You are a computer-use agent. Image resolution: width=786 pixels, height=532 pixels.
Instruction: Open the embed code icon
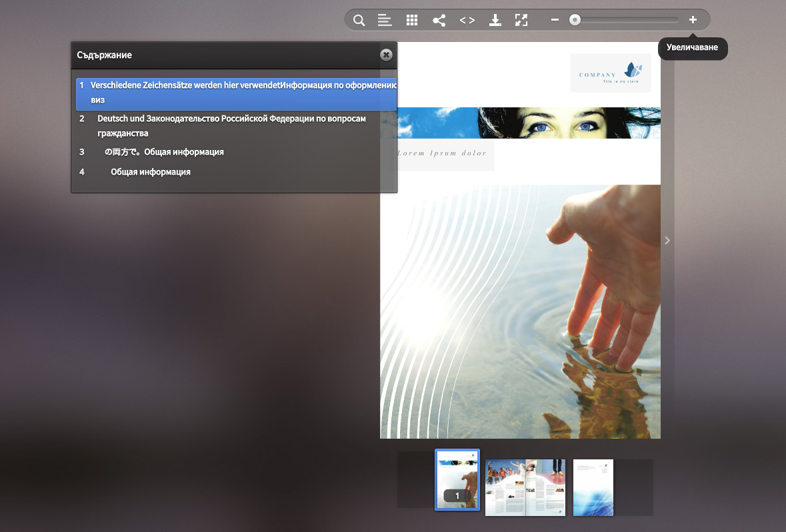467,20
